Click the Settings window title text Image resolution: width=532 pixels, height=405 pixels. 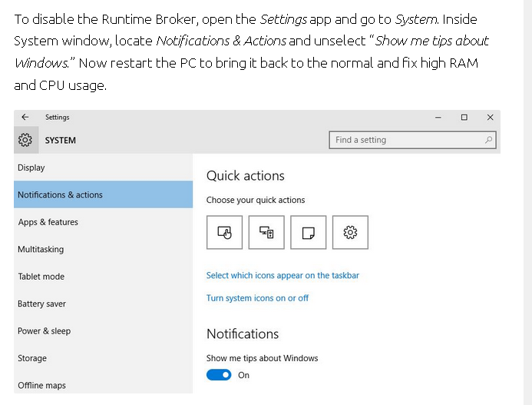(x=58, y=118)
